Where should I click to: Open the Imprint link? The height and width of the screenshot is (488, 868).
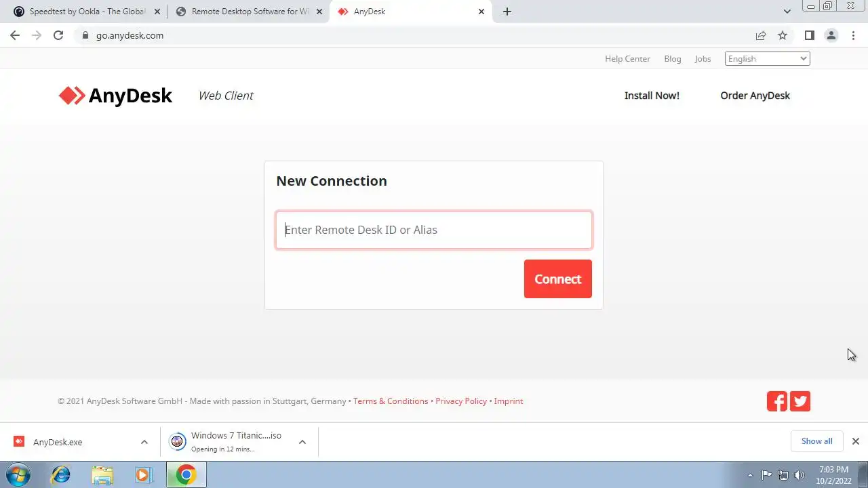tap(509, 401)
